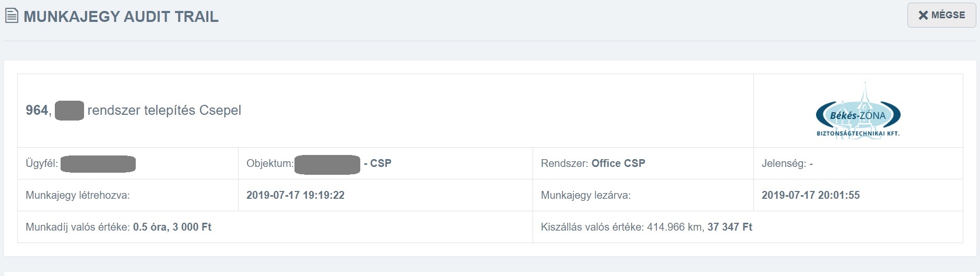
Task: Click the MUNKAJEGY AUDIT TRAIL heading
Action: click(x=121, y=17)
